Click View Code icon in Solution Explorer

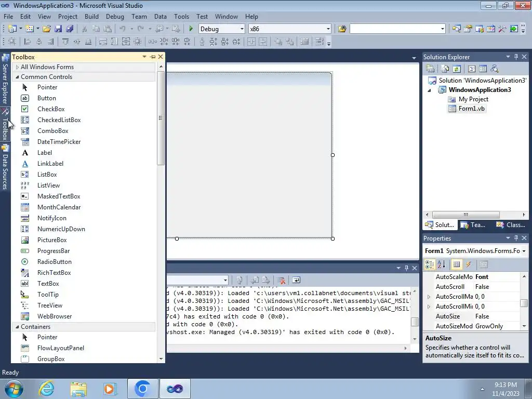[472, 69]
